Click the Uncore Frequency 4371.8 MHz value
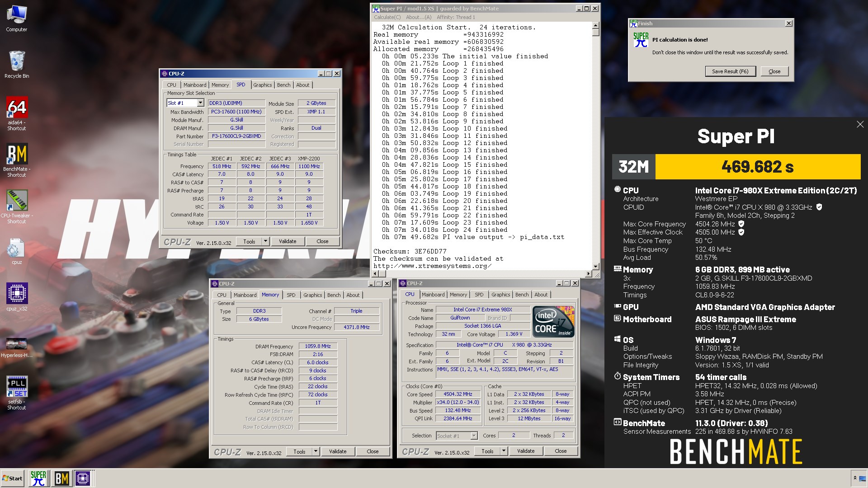Image resolution: width=868 pixels, height=488 pixels. [357, 327]
